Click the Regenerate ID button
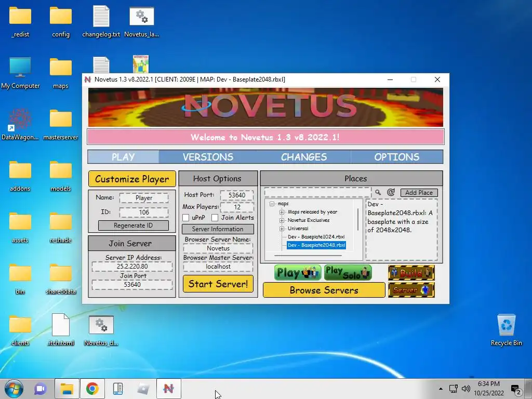Screen dimensions: 532x399 [134, 225]
